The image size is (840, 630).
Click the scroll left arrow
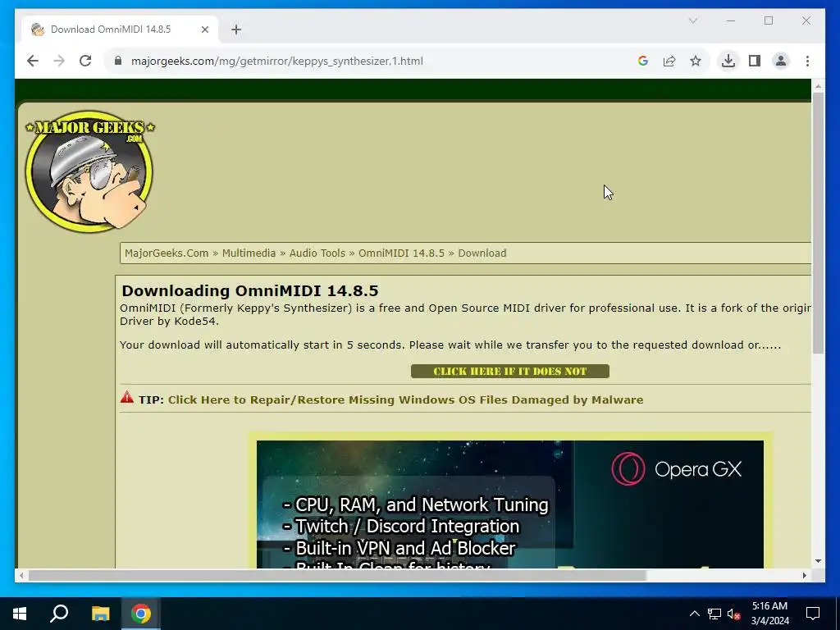pyautogui.click(x=21, y=576)
